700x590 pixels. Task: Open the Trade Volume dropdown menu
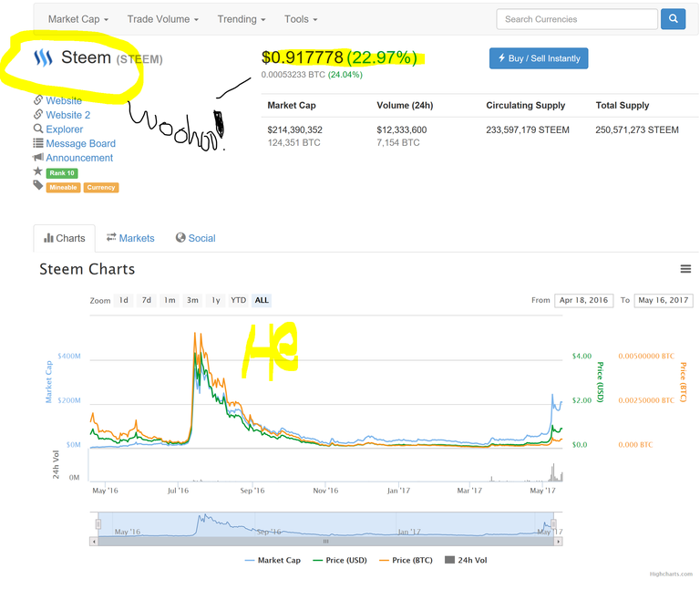coord(163,19)
